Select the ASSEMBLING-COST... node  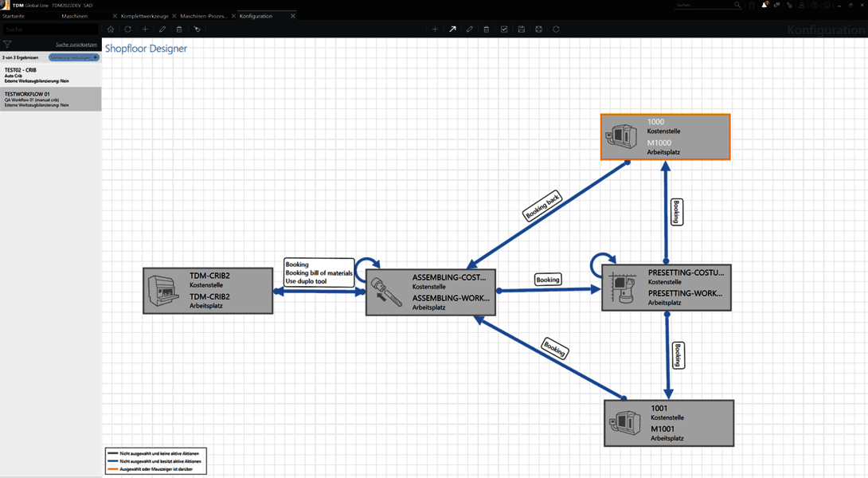click(x=431, y=292)
